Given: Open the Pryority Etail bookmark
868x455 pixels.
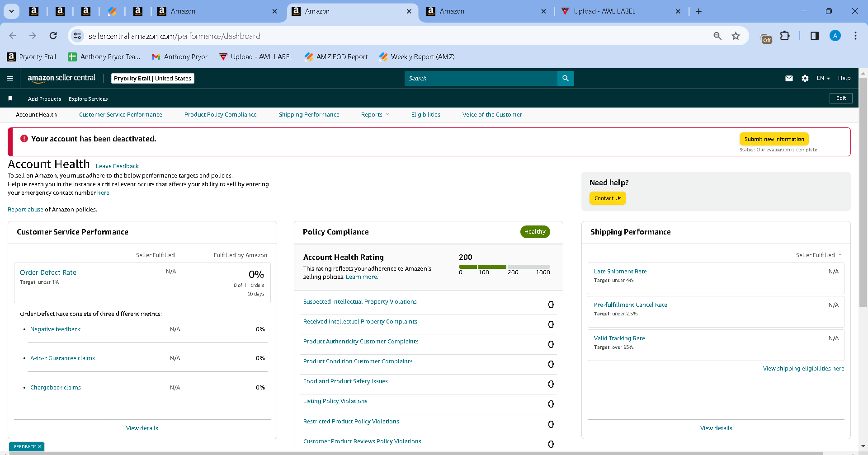Looking at the screenshot, I should click(x=32, y=57).
